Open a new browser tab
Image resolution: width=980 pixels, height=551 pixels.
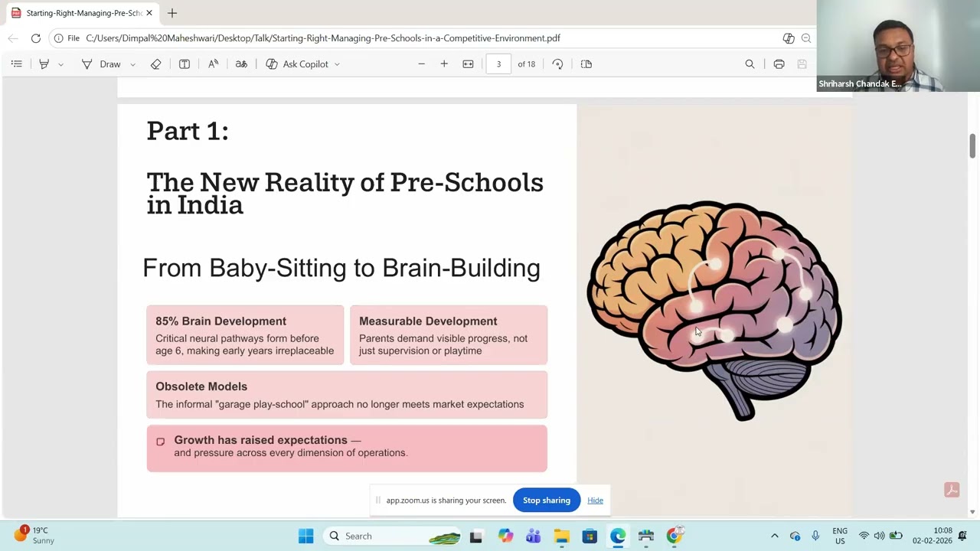pos(172,13)
